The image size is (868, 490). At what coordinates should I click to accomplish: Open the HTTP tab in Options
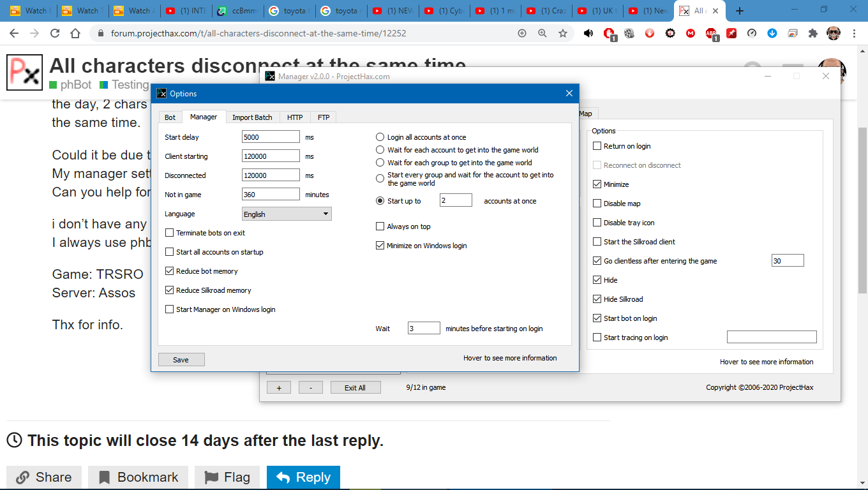295,117
